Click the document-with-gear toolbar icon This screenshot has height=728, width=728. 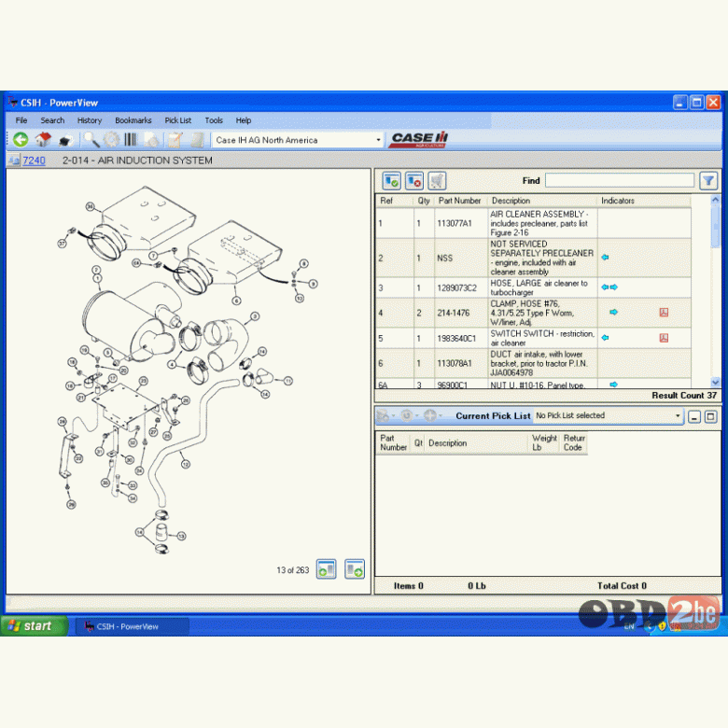coord(151,140)
